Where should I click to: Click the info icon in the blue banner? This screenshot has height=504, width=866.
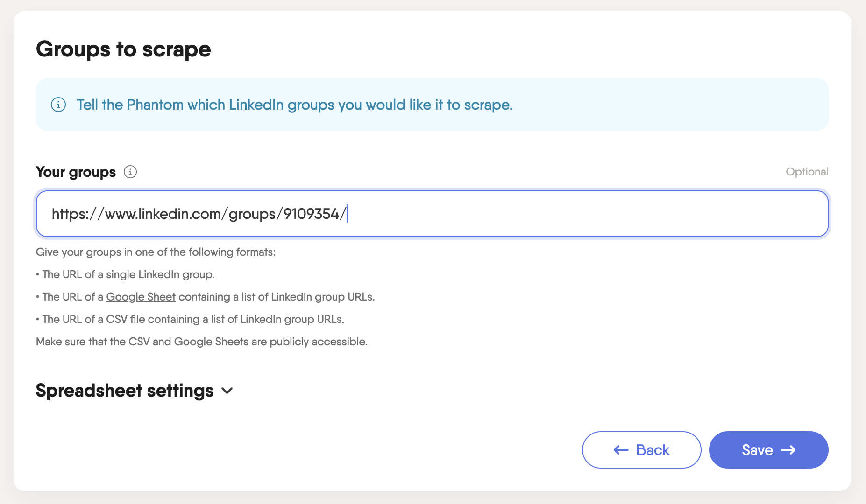tap(58, 105)
